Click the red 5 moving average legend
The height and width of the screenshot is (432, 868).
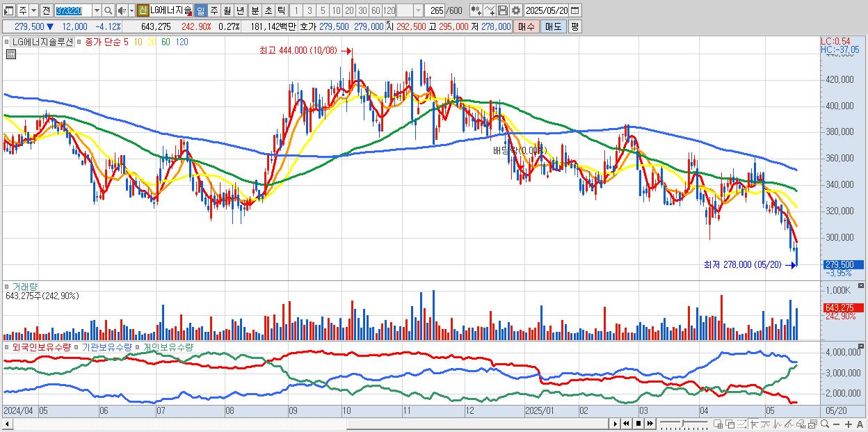click(126, 42)
